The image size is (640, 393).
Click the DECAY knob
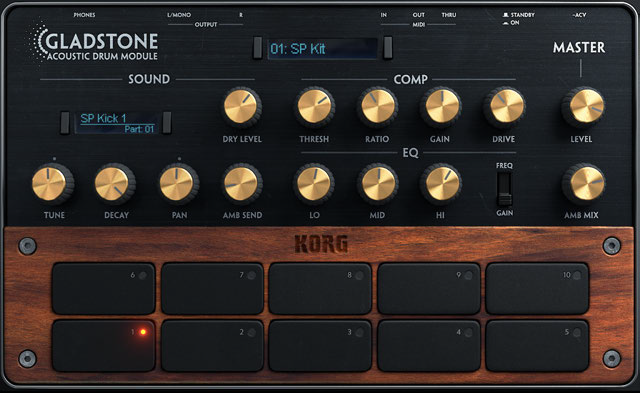[114, 184]
